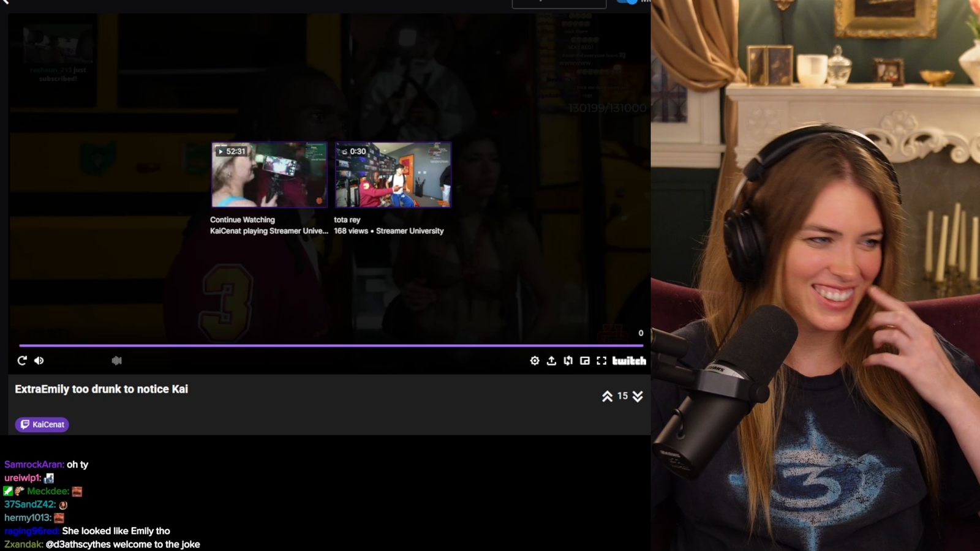The image size is (980, 551).
Task: Mute the clip via speaker icon
Action: pos(39,361)
